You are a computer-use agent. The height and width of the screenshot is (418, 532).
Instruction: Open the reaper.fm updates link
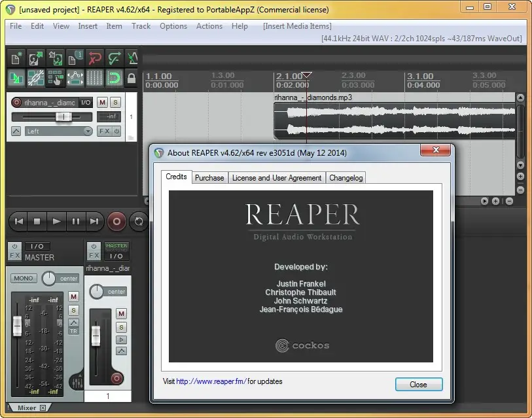click(x=211, y=381)
